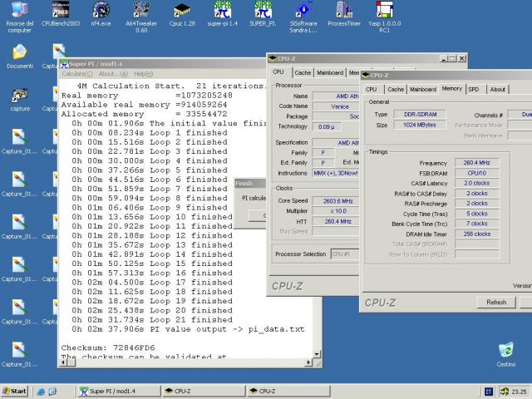
Task: Switch to Cache tab in front CPU-Z window
Action: (396, 89)
